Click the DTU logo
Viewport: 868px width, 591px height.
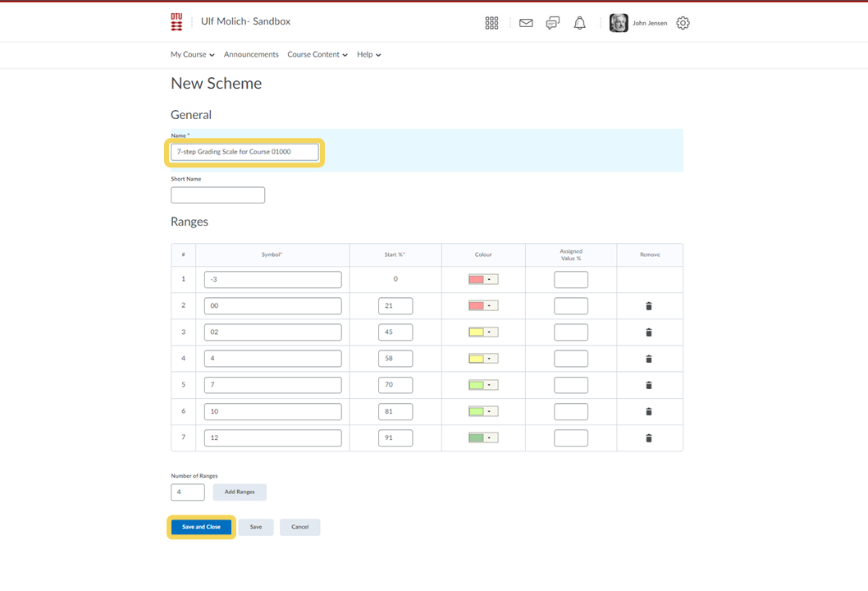point(176,22)
